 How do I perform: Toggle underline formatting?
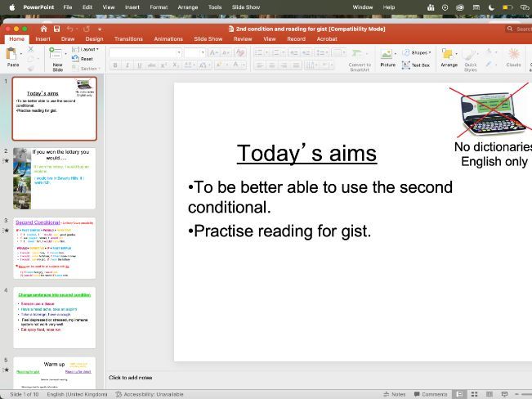(140, 65)
